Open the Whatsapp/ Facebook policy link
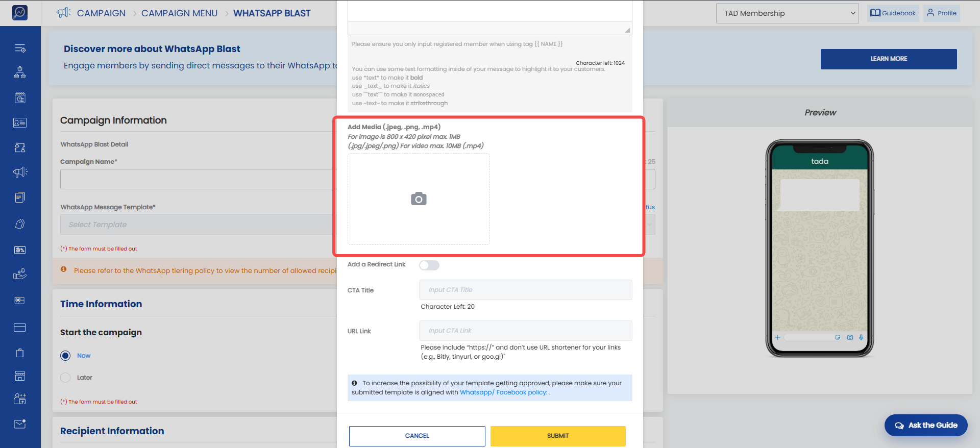Viewport: 980px width, 448px height. [x=504, y=392]
